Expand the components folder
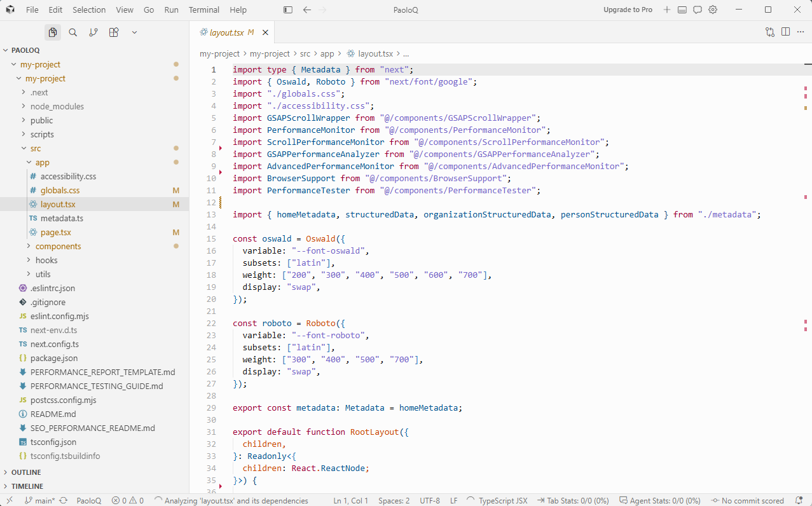The height and width of the screenshot is (506, 812). pyautogui.click(x=94, y=246)
